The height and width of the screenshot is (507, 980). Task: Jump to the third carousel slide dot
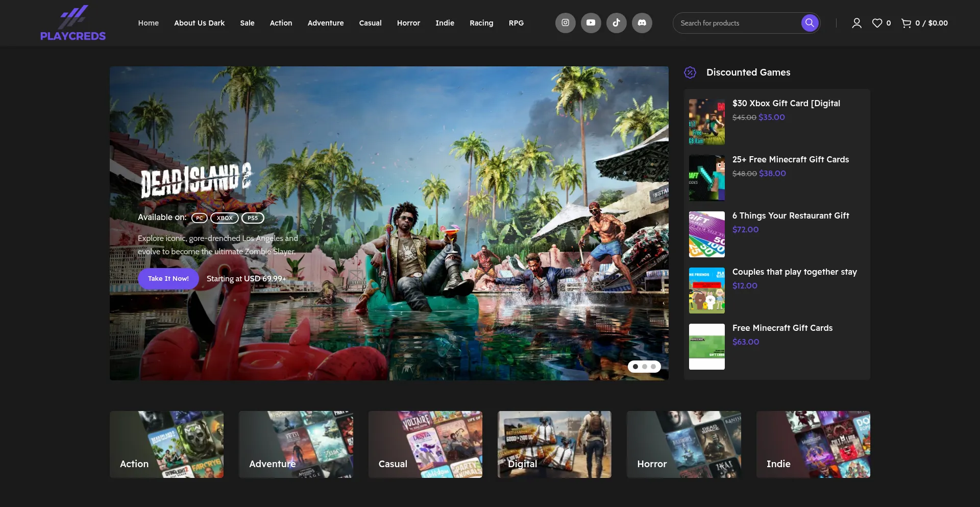(653, 367)
